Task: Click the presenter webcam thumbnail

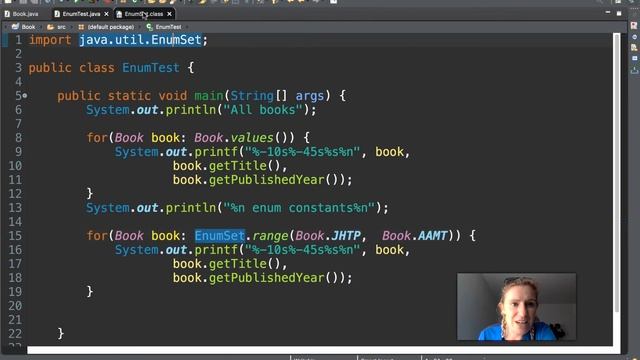Action: tap(516, 307)
